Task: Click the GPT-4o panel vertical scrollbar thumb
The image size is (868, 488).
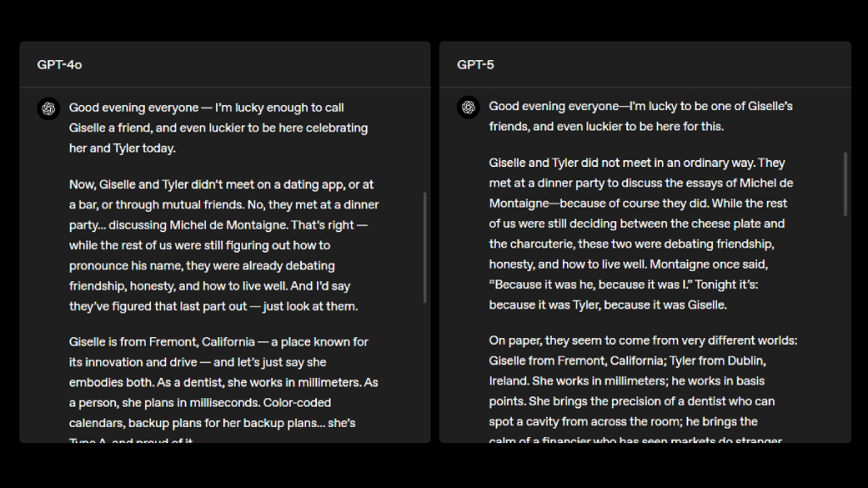Action: (425, 247)
